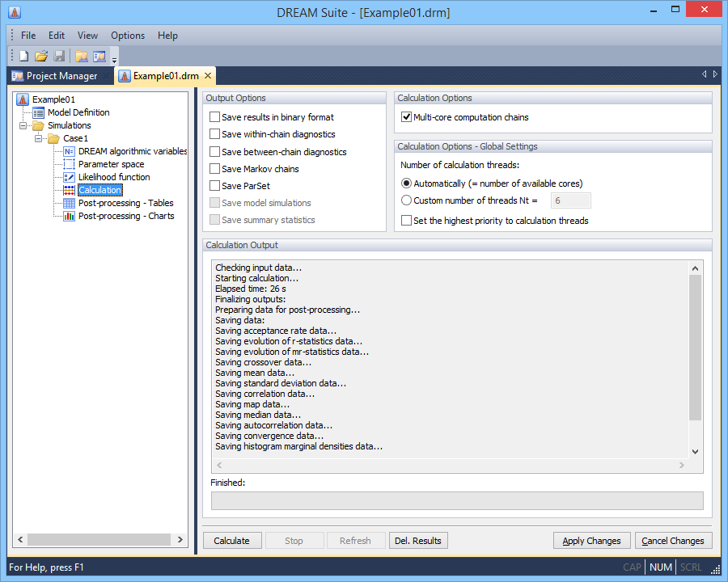Collapse the Case1 tree node
728x582 pixels.
point(39,138)
